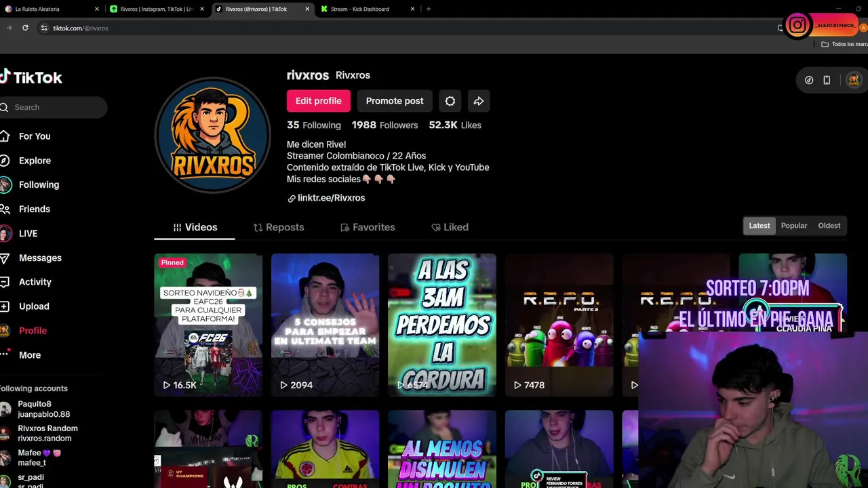
Task: Open linktr.ee/Rivxros link
Action: [x=331, y=198]
